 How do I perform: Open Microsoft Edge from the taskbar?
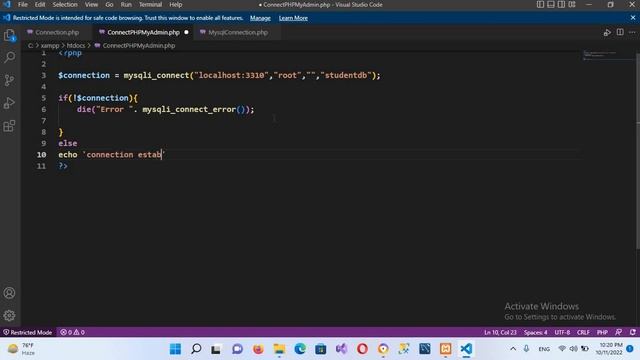click(x=300, y=349)
